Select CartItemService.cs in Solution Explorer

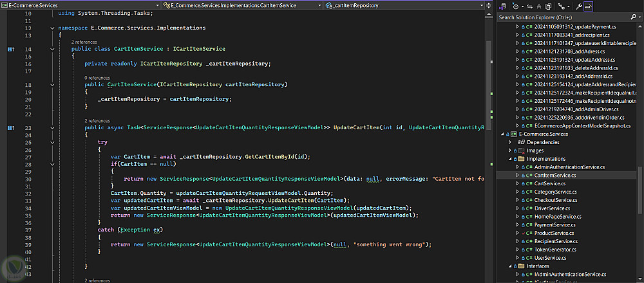pyautogui.click(x=555, y=175)
